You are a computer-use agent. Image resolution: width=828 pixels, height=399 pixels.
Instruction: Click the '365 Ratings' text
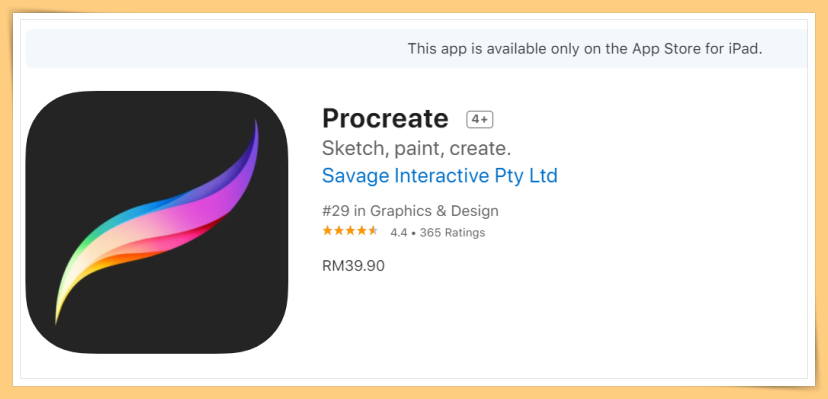[453, 233]
